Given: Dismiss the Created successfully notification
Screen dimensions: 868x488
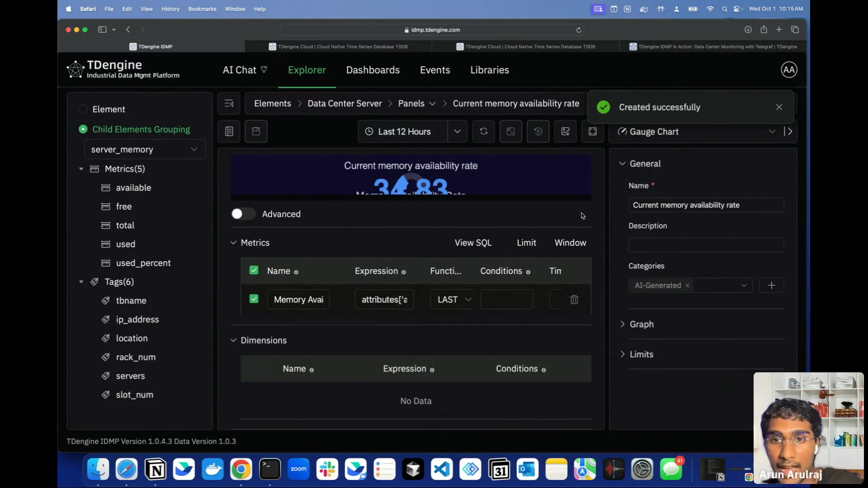Looking at the screenshot, I should point(778,107).
